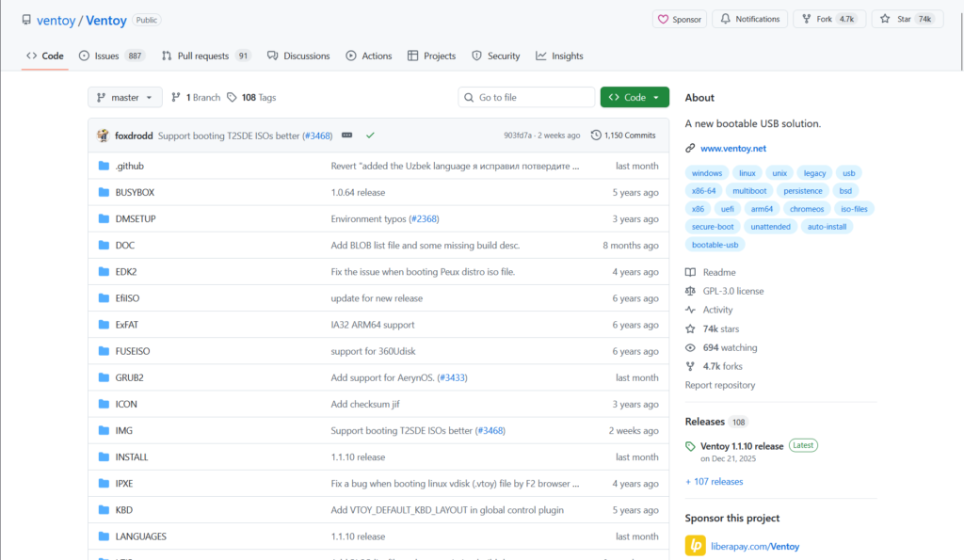964x560 pixels.
Task: Star the Ventoy repository
Action: point(907,19)
